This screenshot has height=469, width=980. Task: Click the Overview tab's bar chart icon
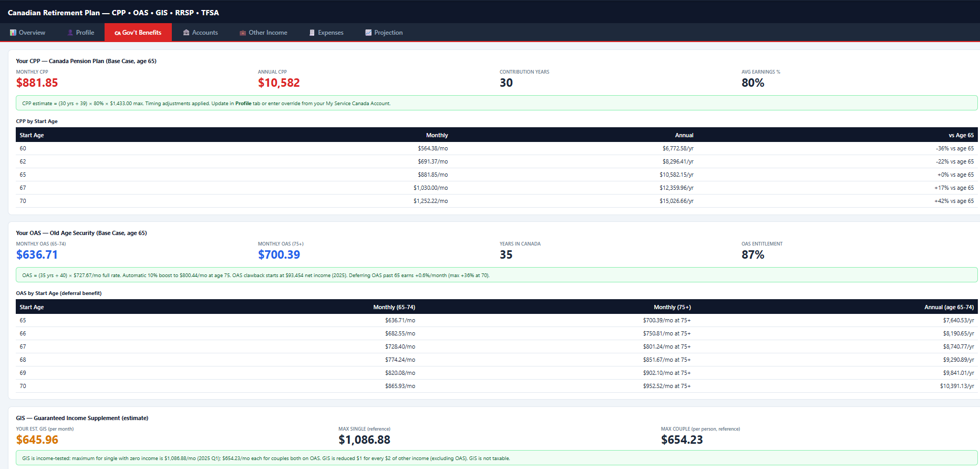(13, 33)
